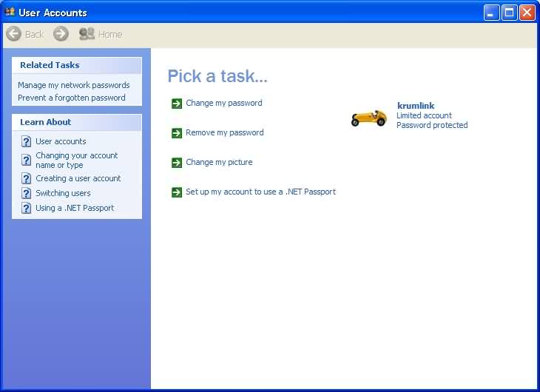Screen dimensions: 540x392
Task: Click the help icon beside Creating a user account
Action: tap(26, 178)
